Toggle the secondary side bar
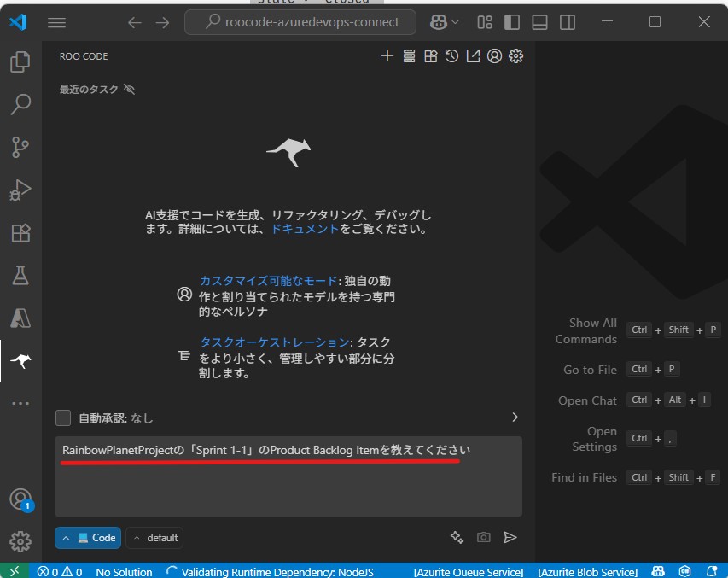 click(568, 22)
